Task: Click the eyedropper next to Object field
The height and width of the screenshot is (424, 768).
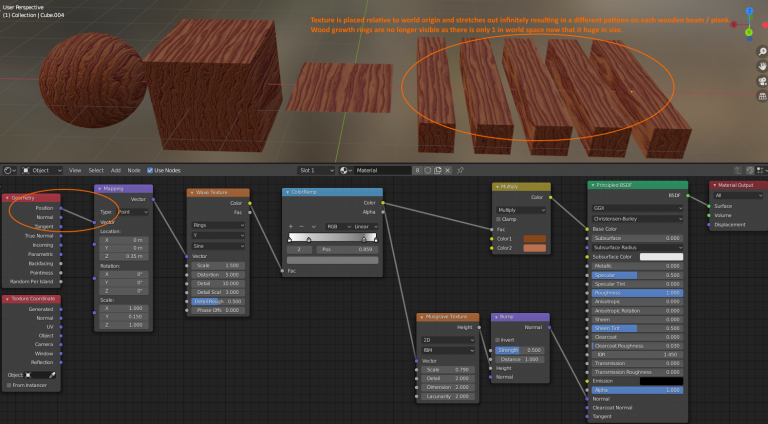Action: point(53,374)
